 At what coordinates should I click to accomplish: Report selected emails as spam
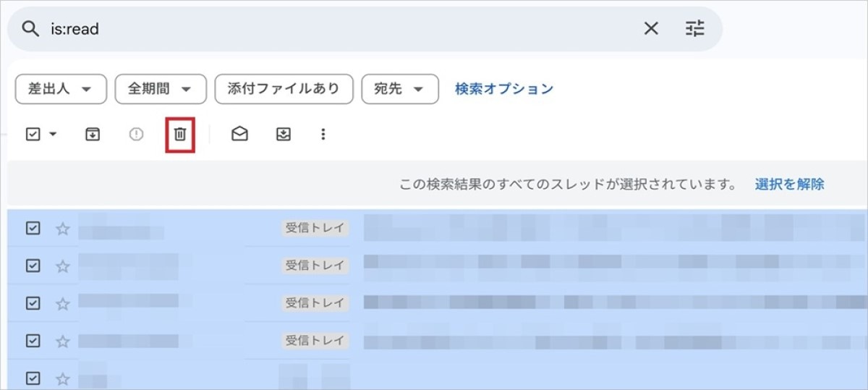pyautogui.click(x=136, y=134)
